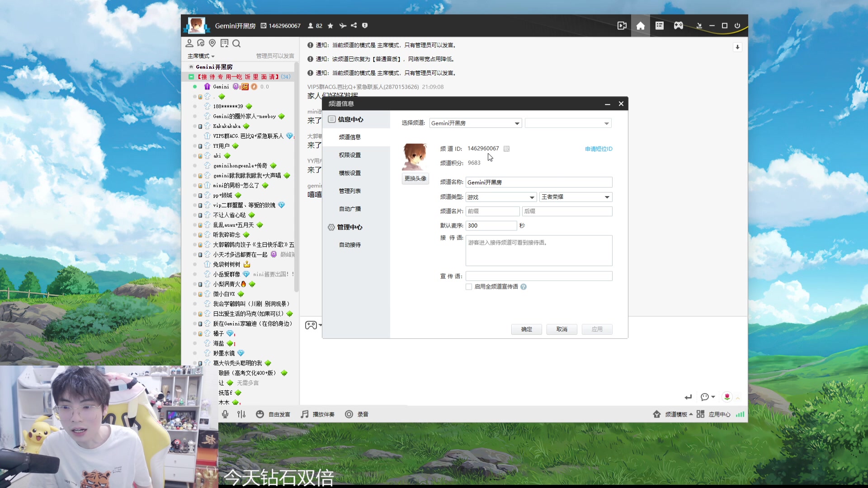Select 频道信息 in the side menu
Viewport: 868px width, 488px height.
click(x=350, y=137)
